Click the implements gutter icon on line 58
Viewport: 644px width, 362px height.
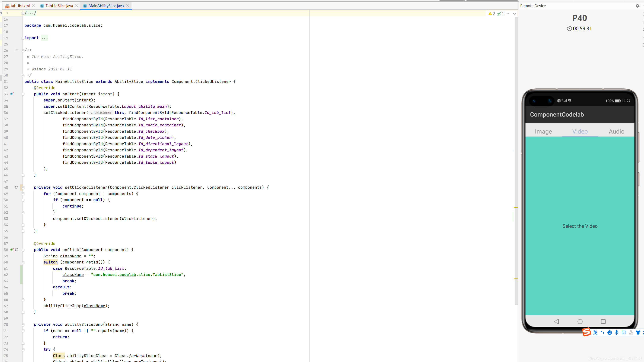[12, 250]
